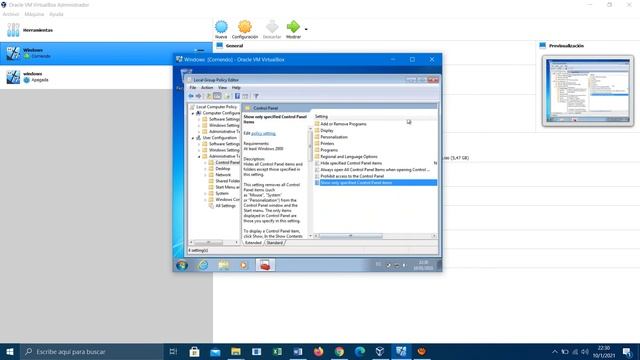Click the description pane vertical scrollbar
This screenshot has height=360, width=640.
pyautogui.click(x=310, y=182)
